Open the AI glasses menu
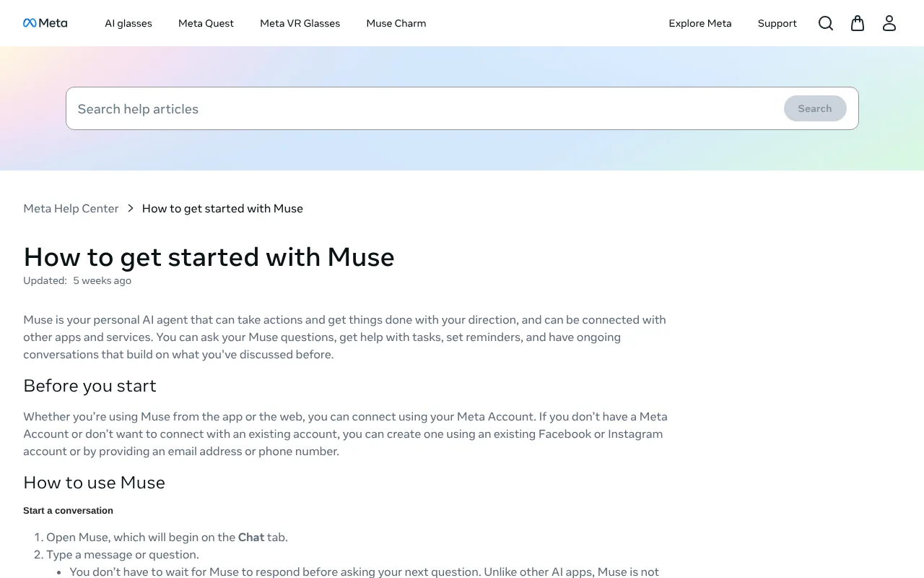Viewport: 924px width, 578px height. [128, 23]
